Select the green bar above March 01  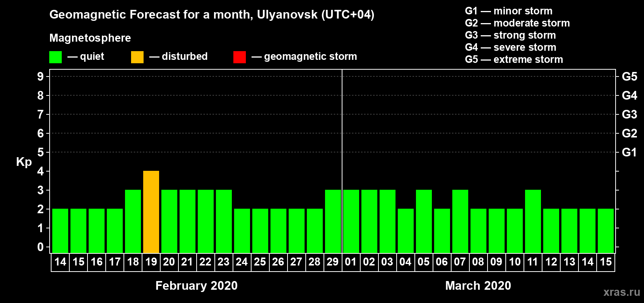pyautogui.click(x=351, y=222)
